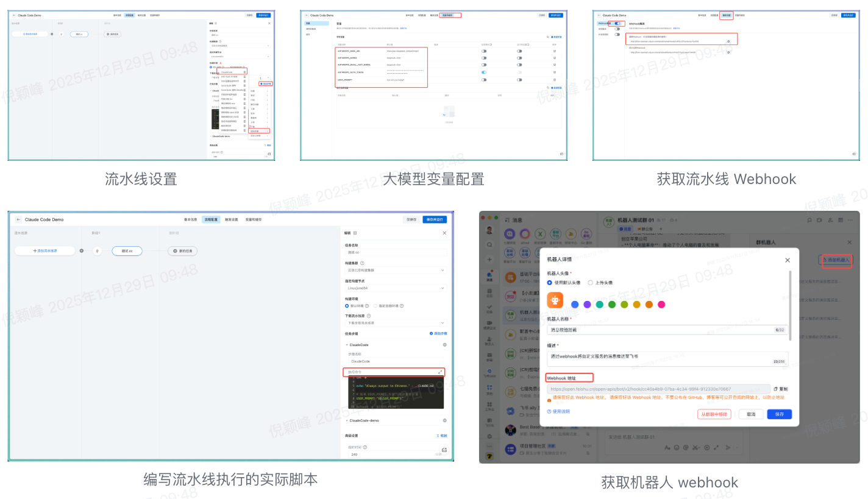Click the 保存 button in robot dialog

coord(779,414)
